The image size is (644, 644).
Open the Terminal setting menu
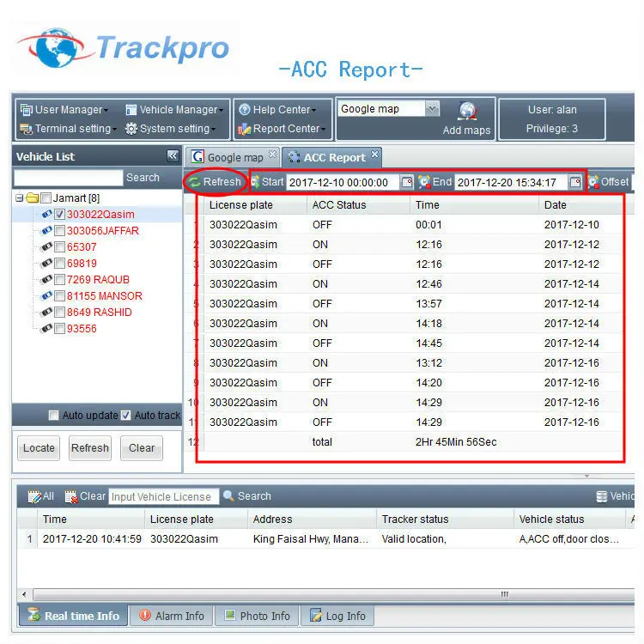click(68, 129)
